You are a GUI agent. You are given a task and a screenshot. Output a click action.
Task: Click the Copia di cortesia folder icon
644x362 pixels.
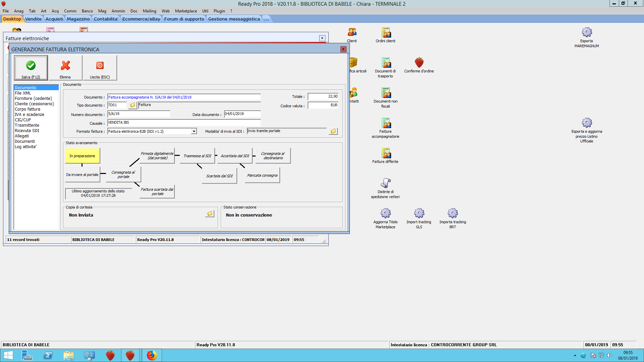point(210,214)
